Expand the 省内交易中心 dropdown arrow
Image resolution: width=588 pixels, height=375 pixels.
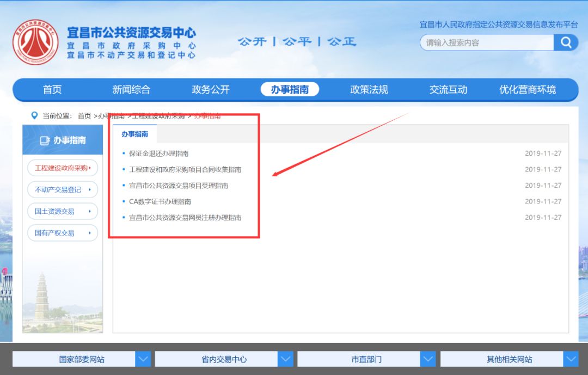coord(286,359)
